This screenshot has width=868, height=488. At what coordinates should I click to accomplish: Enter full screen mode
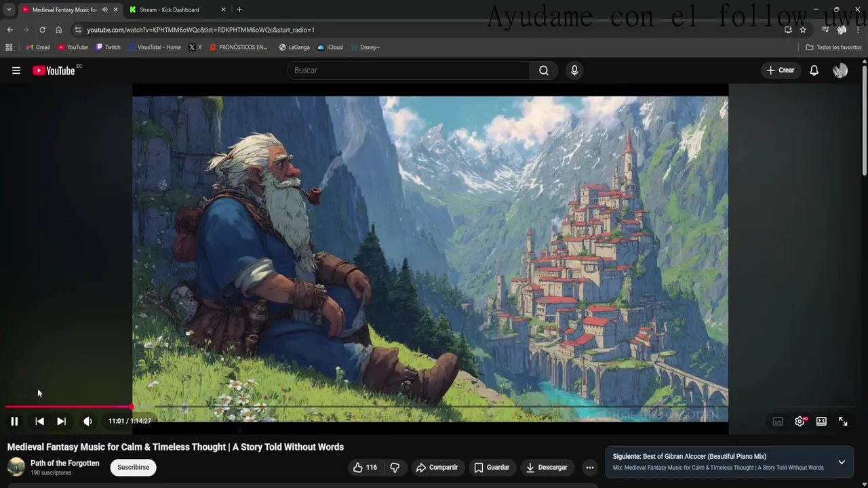843,422
